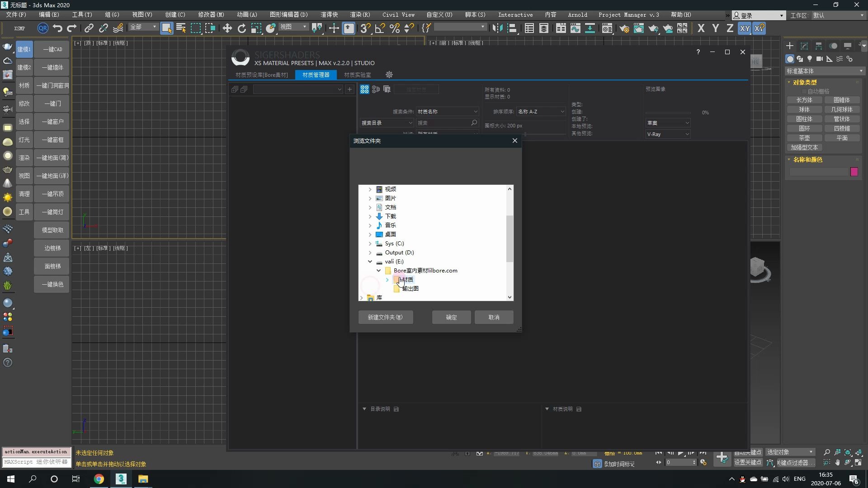Switch to thumbnail grid view in material manager
Image resolution: width=868 pixels, height=488 pixels.
tap(364, 89)
